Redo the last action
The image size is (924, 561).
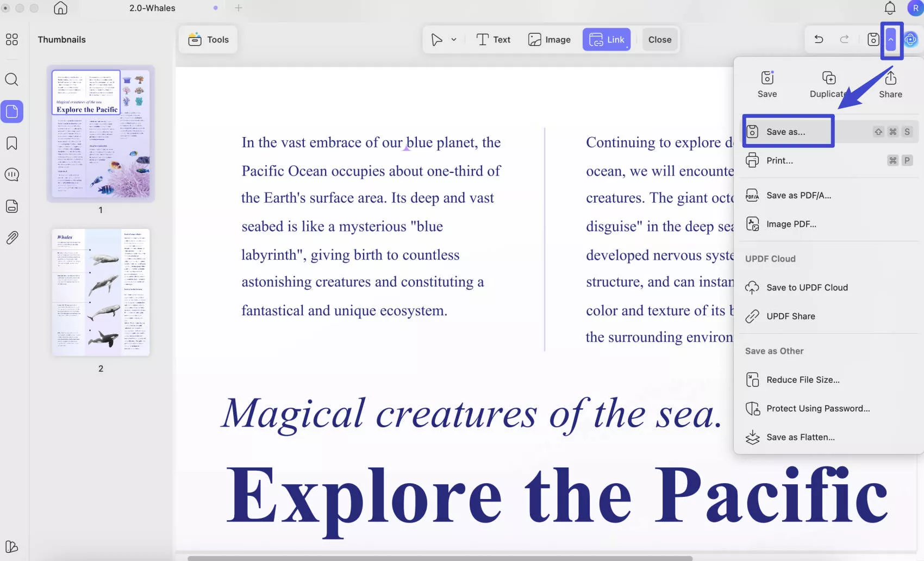[x=844, y=39]
